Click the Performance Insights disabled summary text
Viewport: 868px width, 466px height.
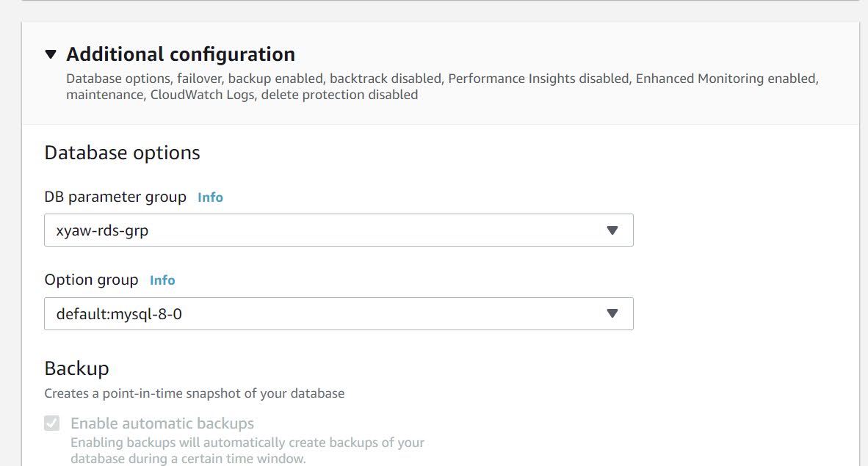pyautogui.click(x=539, y=79)
